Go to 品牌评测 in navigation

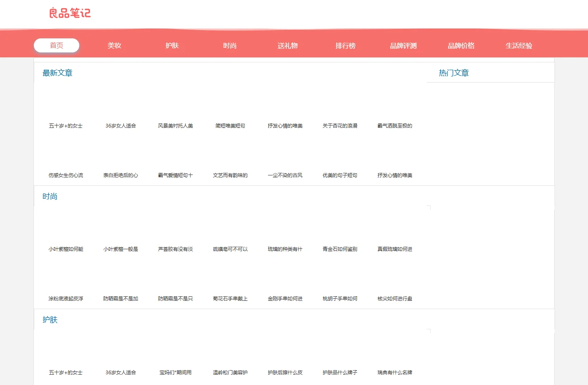point(403,45)
